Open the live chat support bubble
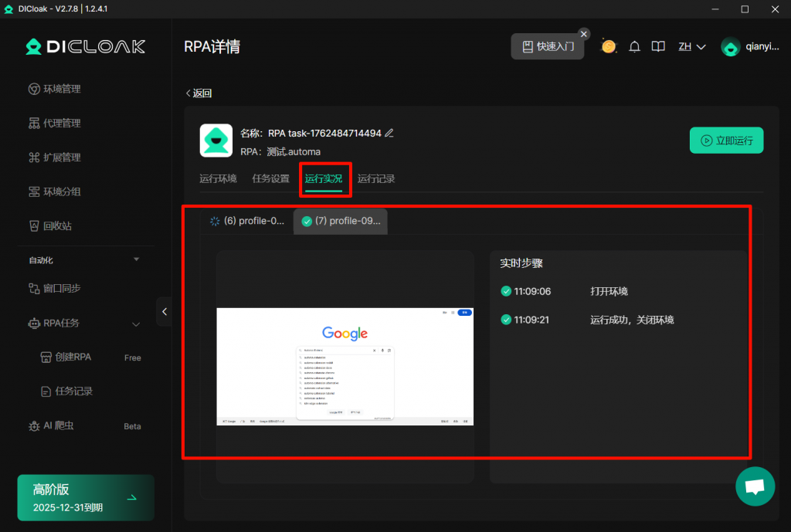 point(755,486)
